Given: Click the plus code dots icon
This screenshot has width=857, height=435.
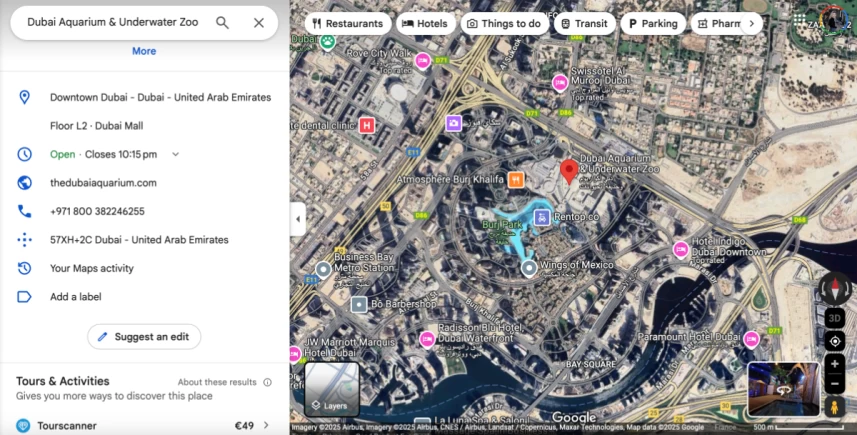Looking at the screenshot, I should click(24, 239).
